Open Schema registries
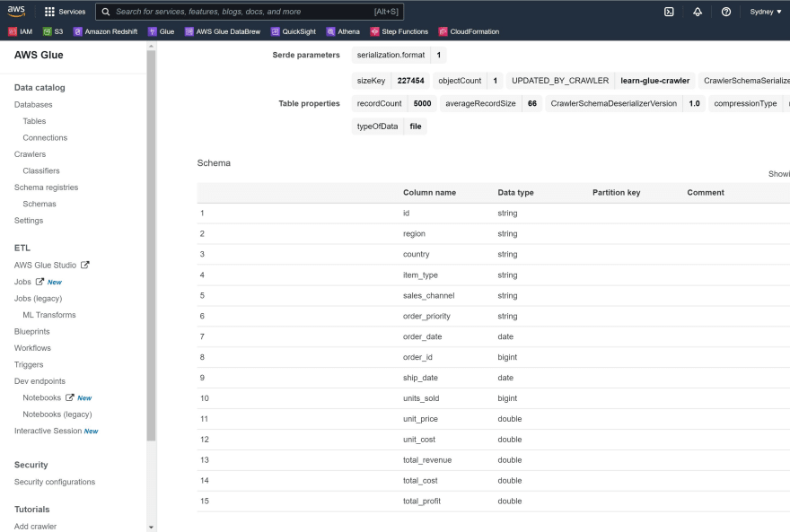Screen dimensions: 790x532 (46, 188)
